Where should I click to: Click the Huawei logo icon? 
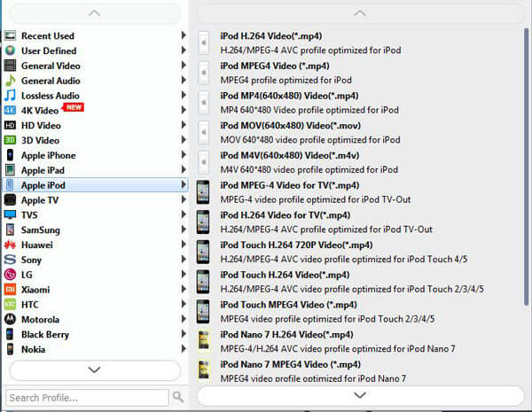point(10,245)
